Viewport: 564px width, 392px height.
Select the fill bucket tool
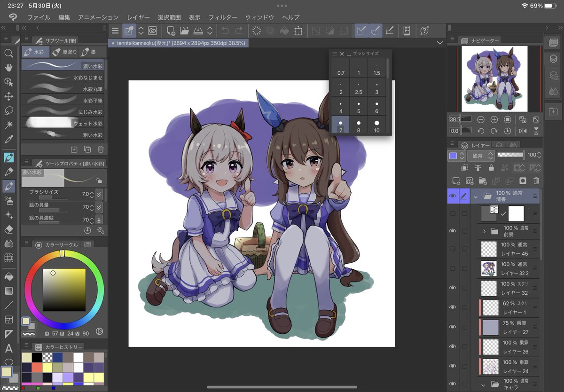8,276
